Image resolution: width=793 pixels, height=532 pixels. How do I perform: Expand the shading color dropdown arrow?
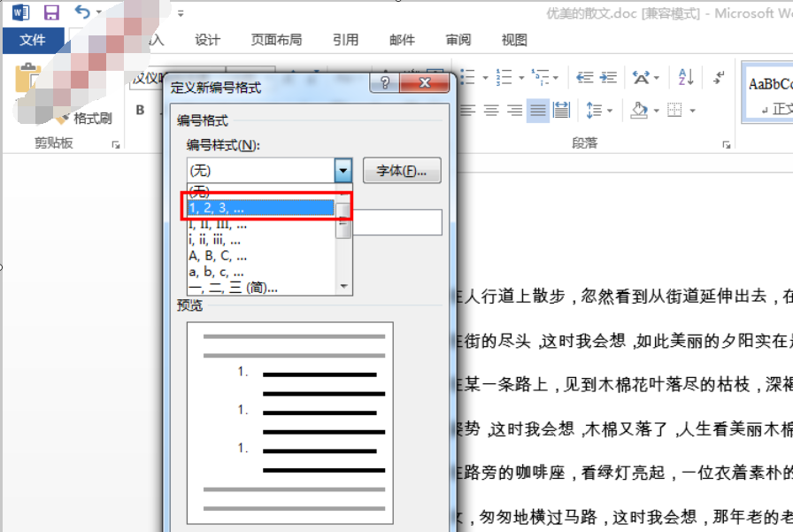[655, 111]
